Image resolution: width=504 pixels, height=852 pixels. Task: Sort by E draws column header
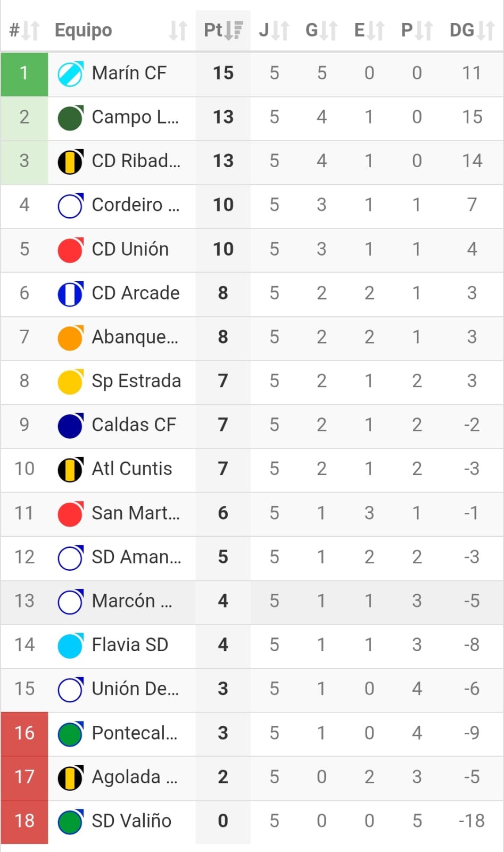pos(369,30)
